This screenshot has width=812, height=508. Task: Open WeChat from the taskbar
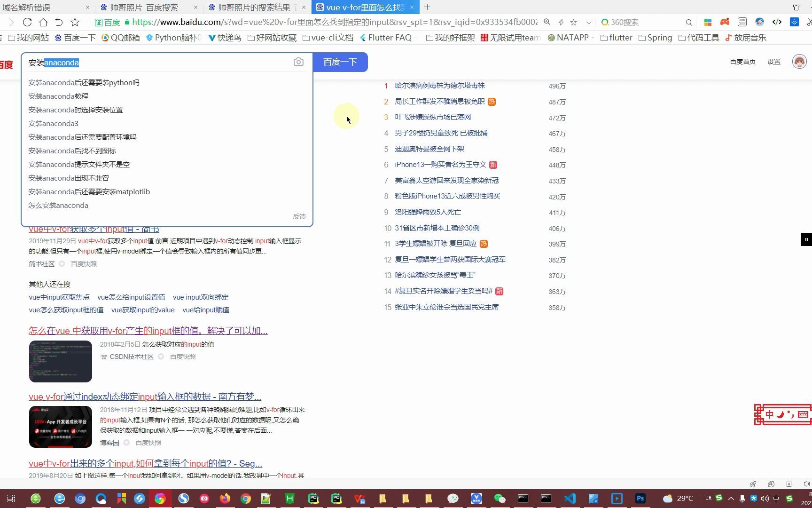pyautogui.click(x=500, y=499)
